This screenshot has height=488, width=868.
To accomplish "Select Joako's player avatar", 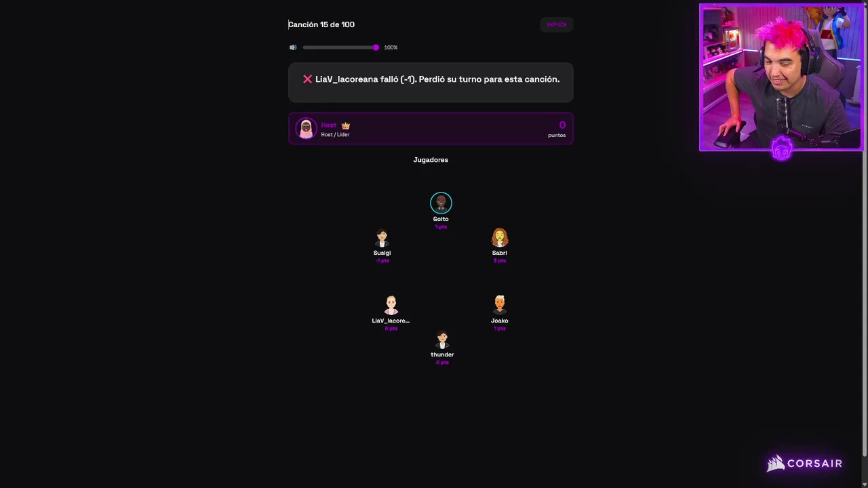I will [x=500, y=305].
